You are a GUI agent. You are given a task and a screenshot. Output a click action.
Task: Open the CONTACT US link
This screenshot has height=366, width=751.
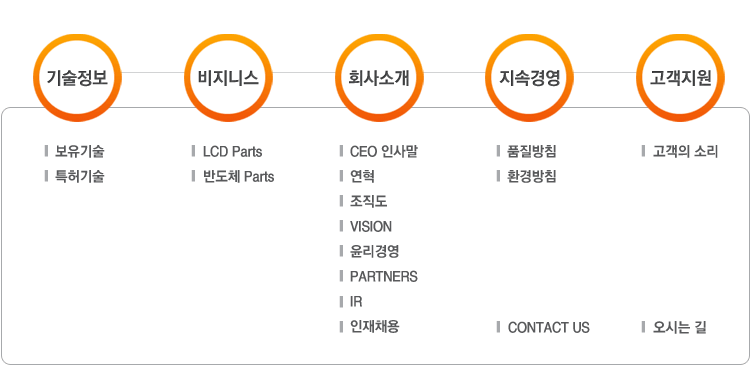[548, 328]
